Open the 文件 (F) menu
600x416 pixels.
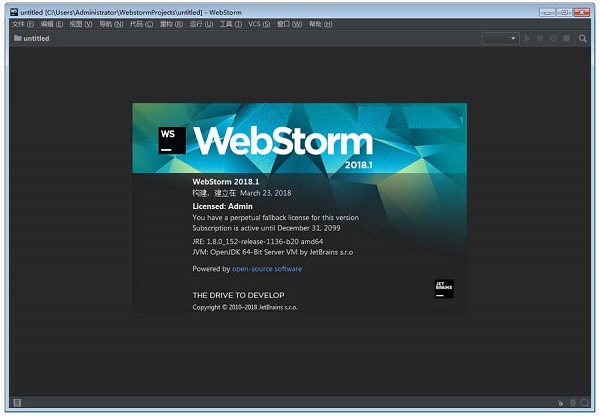click(x=23, y=24)
